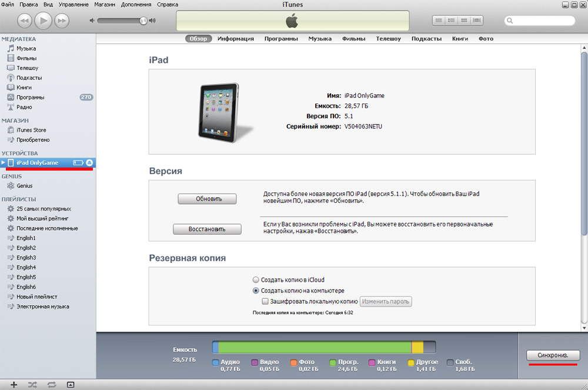The height and width of the screenshot is (390, 588).
Task: Click the iPad OnlyGame battery indicator
Action: (78, 163)
